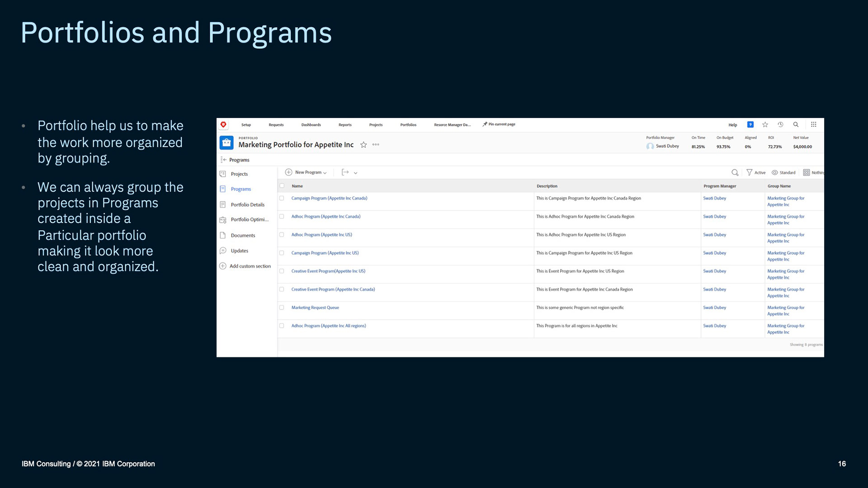Check Marketing Request Queue row checkbox

282,308
